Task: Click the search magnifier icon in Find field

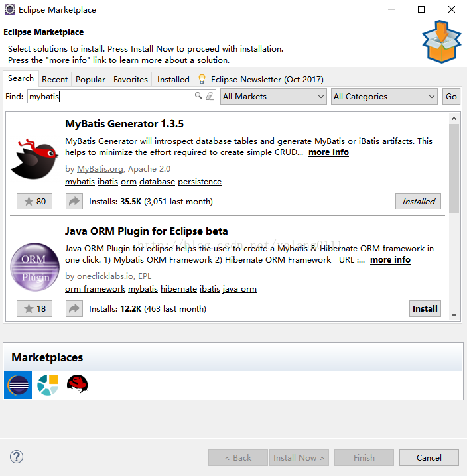Action: tap(198, 96)
